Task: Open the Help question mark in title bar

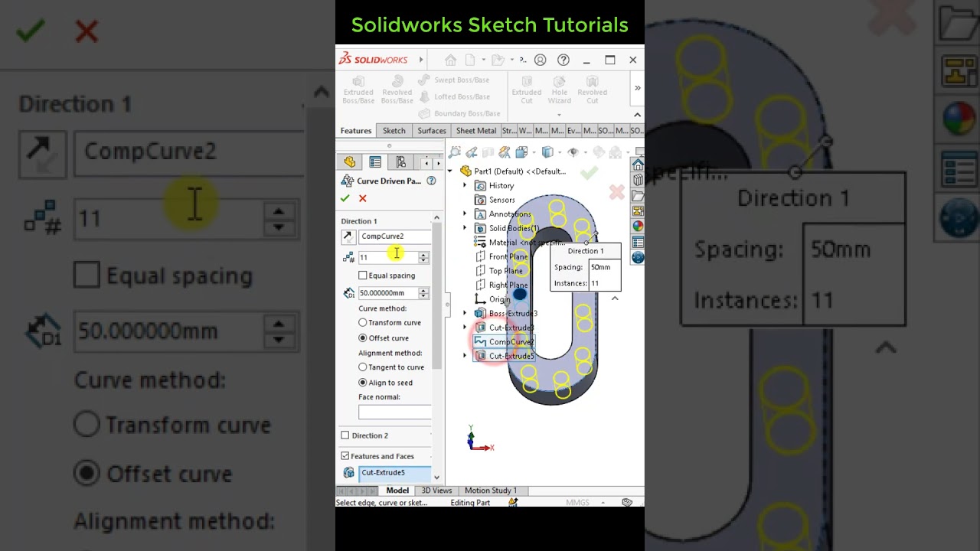Action: 563,60
